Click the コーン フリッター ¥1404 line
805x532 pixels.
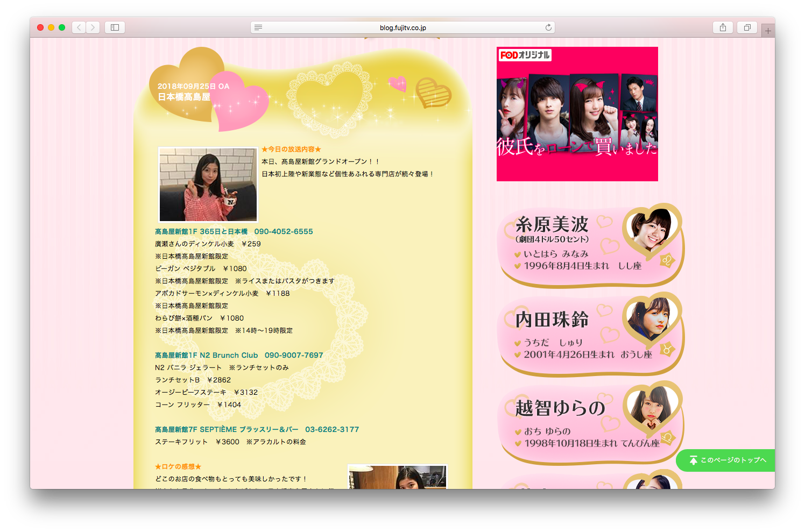[198, 405]
